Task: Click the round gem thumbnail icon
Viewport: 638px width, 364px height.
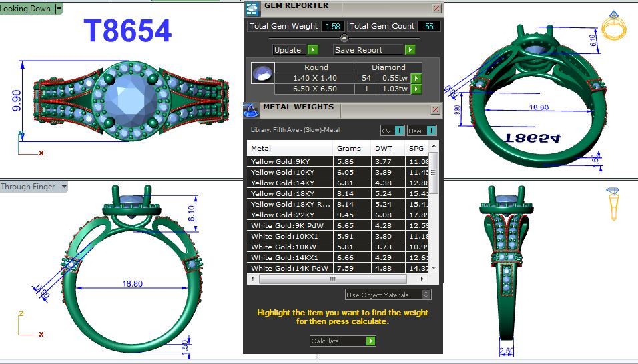Action: click(262, 73)
